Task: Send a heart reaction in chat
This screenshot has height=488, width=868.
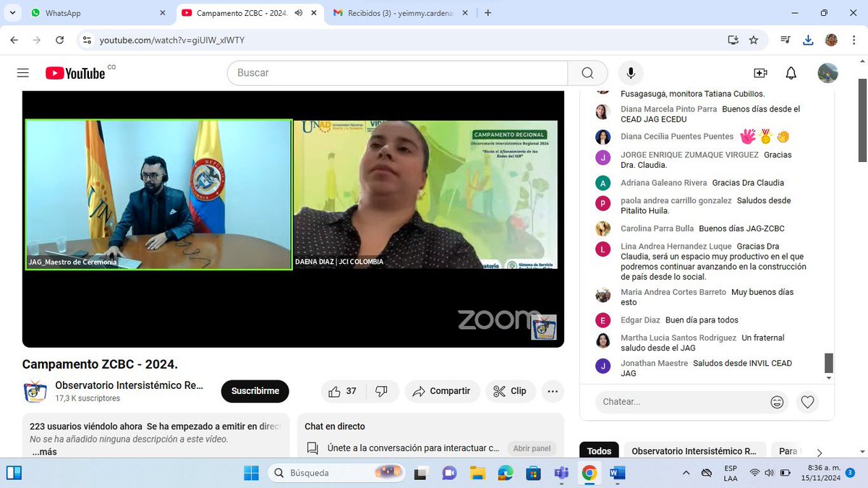Action: [808, 402]
